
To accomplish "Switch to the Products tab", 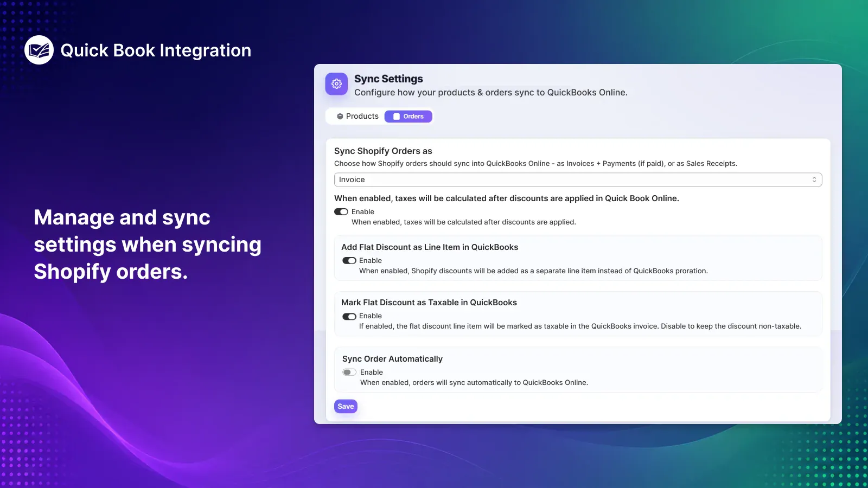I will pos(358,117).
